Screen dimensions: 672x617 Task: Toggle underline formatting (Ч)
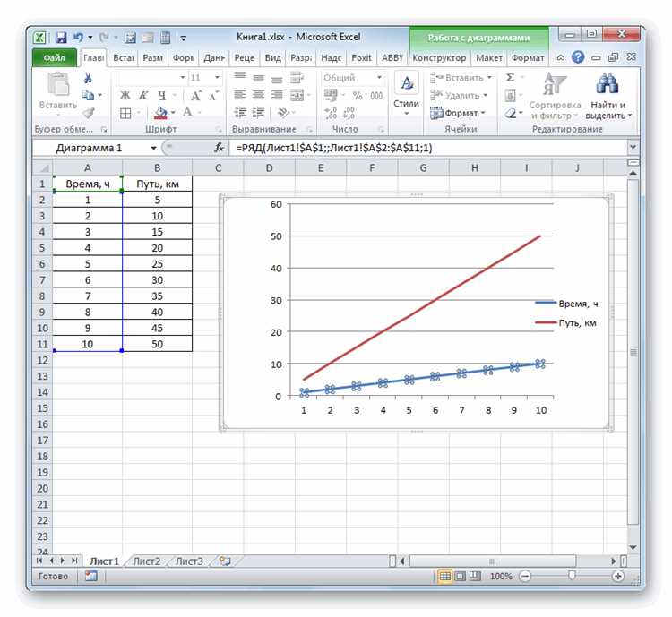161,95
